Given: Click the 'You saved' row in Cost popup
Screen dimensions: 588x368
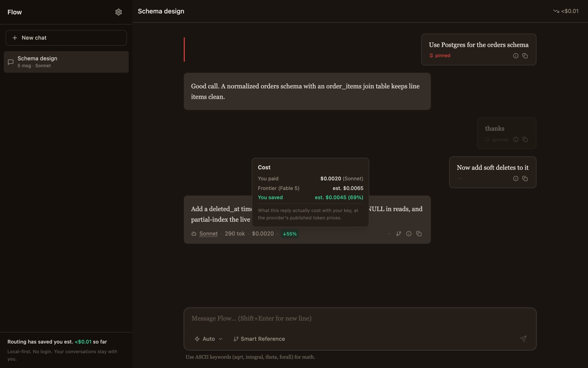Looking at the screenshot, I should click(x=311, y=197).
